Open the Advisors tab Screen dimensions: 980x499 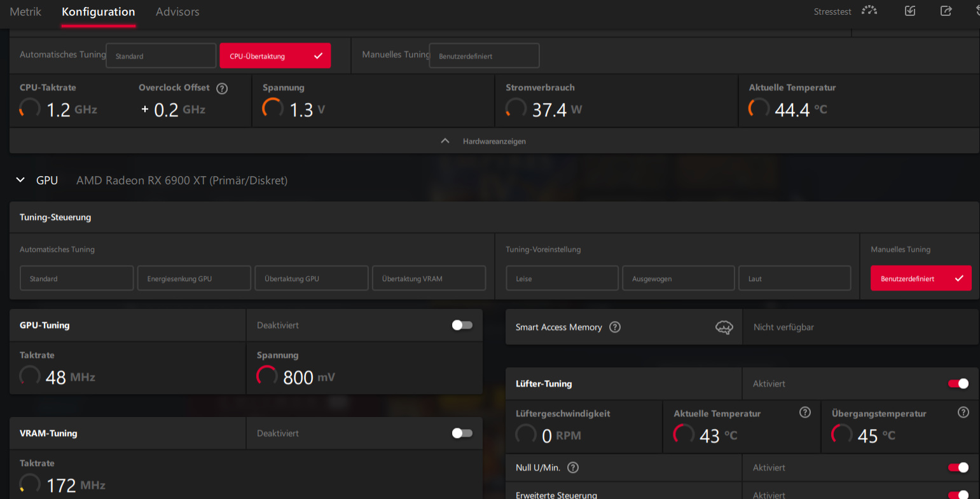(x=177, y=11)
